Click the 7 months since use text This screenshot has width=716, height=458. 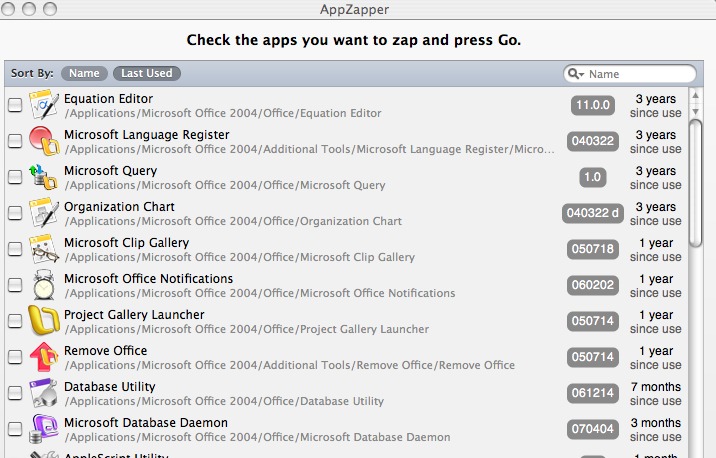coord(656,394)
